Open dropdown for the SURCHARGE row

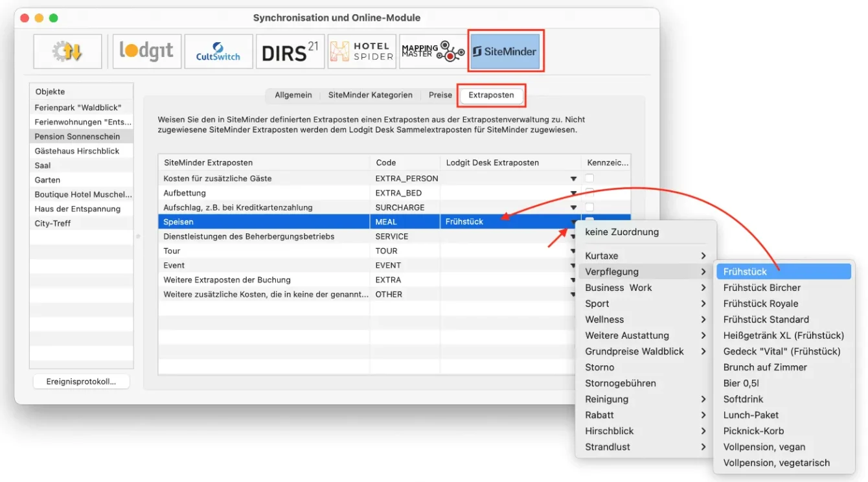click(573, 207)
